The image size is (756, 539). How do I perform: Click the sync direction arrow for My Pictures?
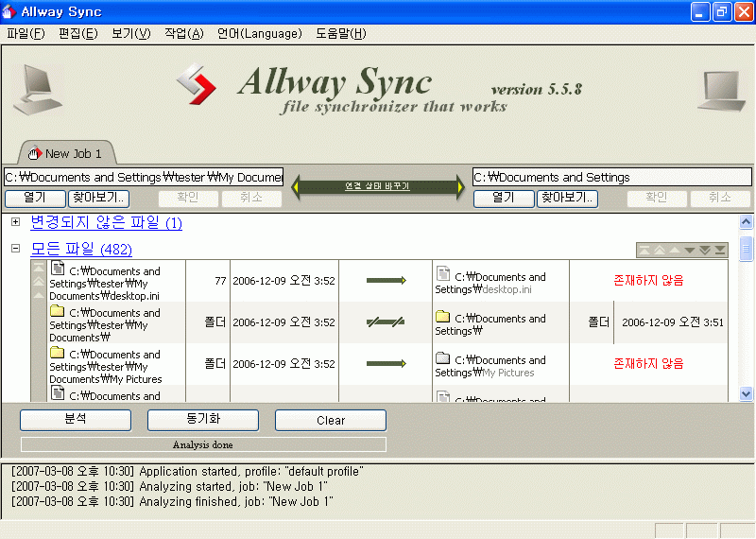[x=386, y=363]
